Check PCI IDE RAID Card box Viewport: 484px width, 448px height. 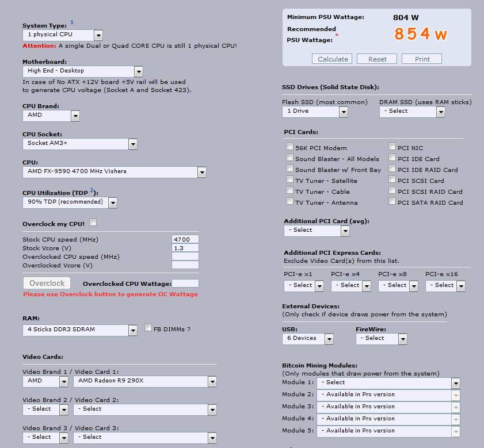click(392, 169)
